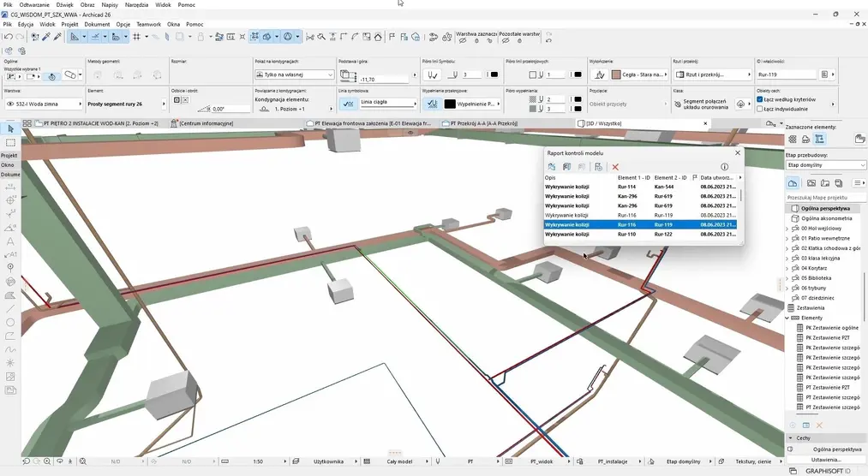
Task: Open the Teamwork menu
Action: tap(148, 25)
